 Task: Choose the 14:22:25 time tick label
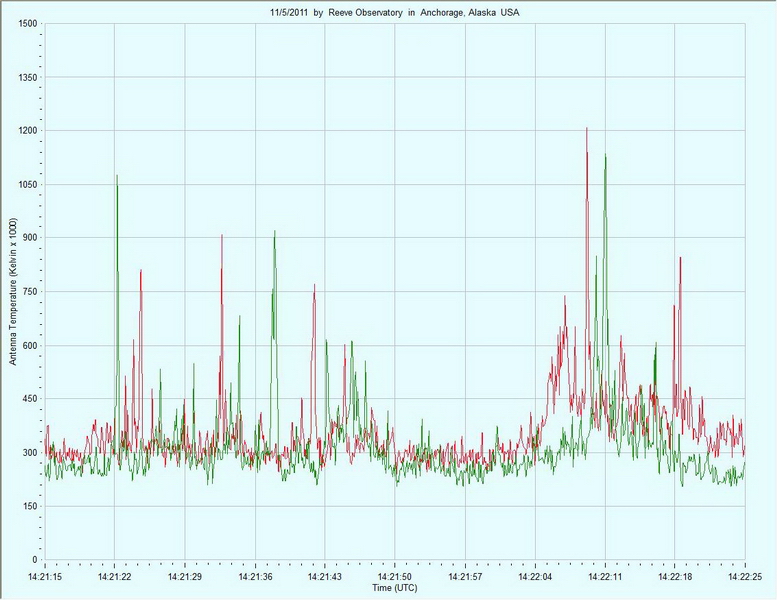point(745,578)
